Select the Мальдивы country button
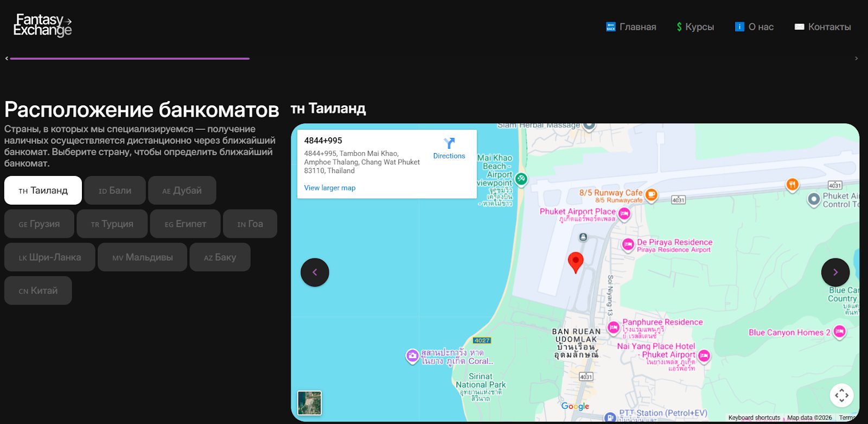The width and height of the screenshot is (868, 424). (x=142, y=257)
